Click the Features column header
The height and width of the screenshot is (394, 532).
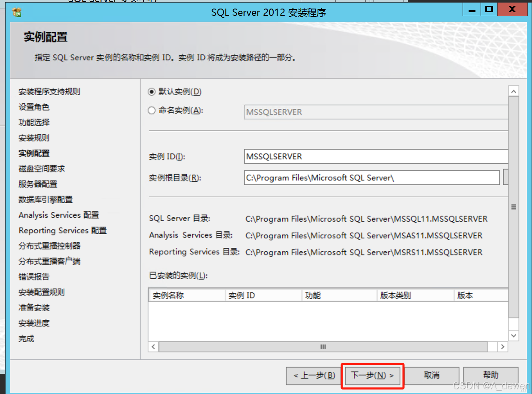(339, 295)
